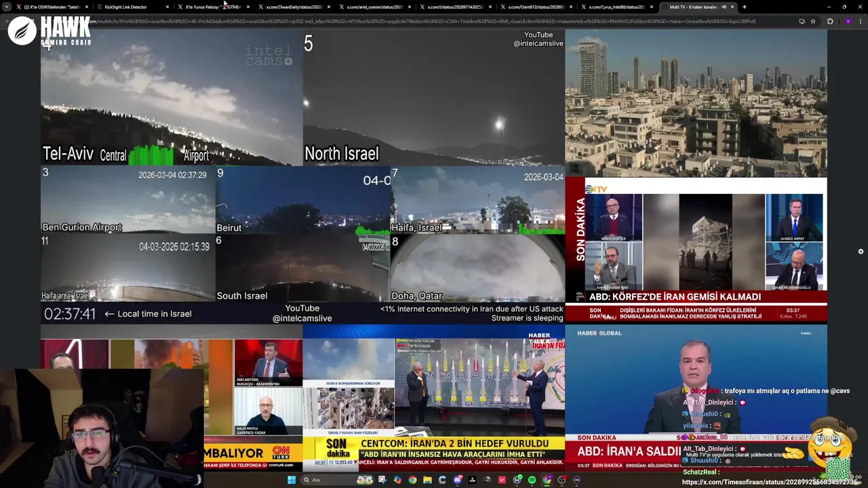This screenshot has height=488, width=868.
Task: Switch to the DiwanDaily status tab
Action: pyautogui.click(x=294, y=7)
